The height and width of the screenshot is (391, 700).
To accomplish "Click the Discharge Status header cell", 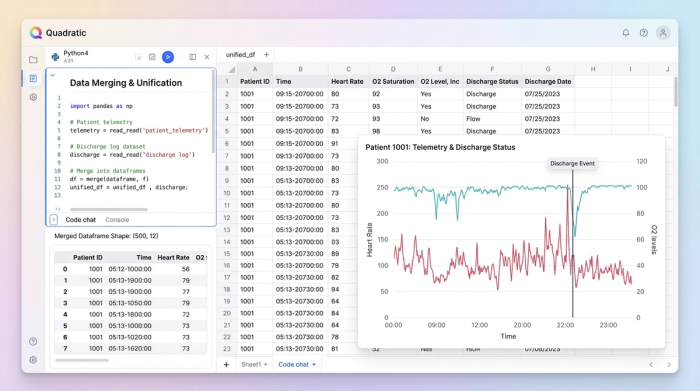I will click(x=492, y=82).
